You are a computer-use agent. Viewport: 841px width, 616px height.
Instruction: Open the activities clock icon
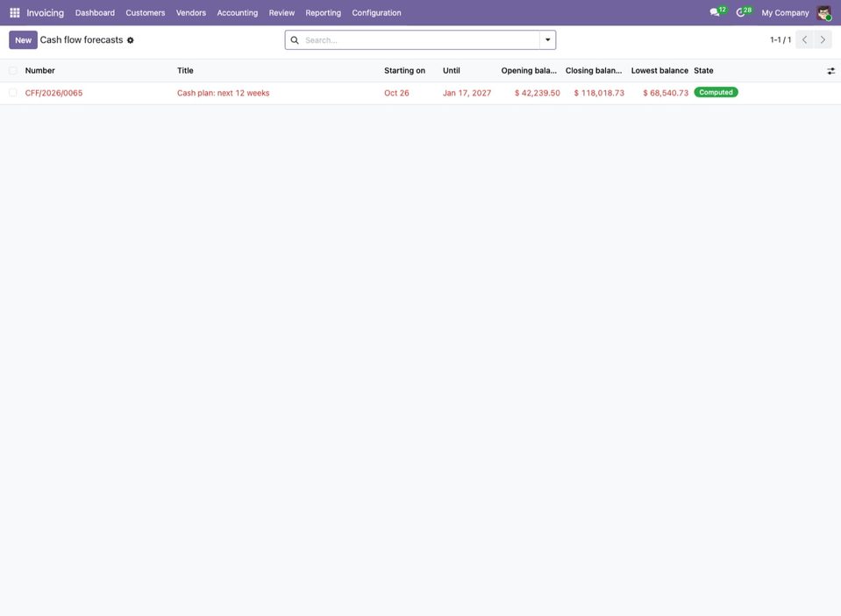[x=740, y=12]
